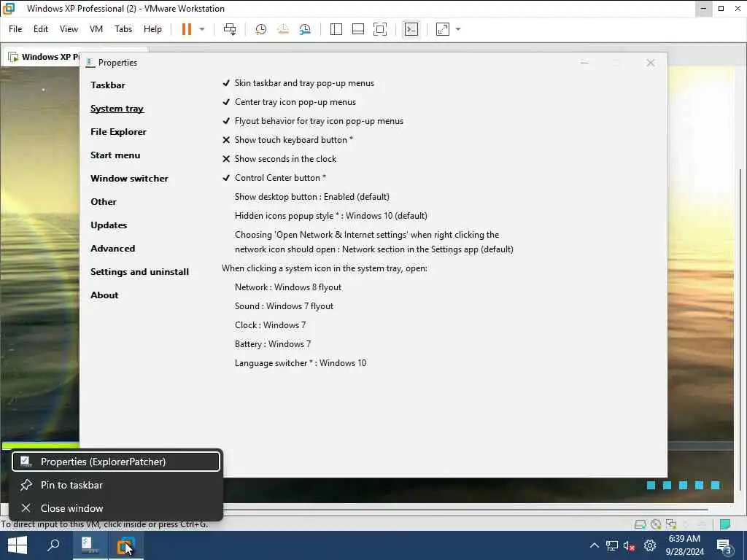
Task: Open the Other section
Action: [x=104, y=202]
